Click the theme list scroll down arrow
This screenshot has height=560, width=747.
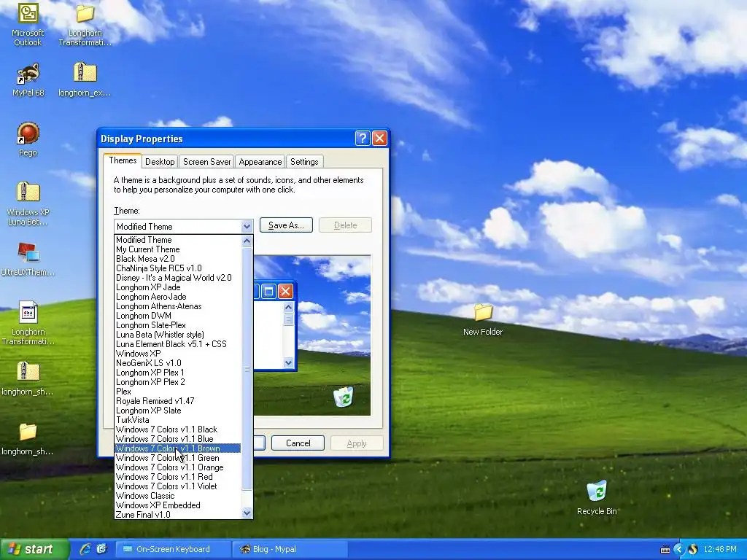(247, 513)
